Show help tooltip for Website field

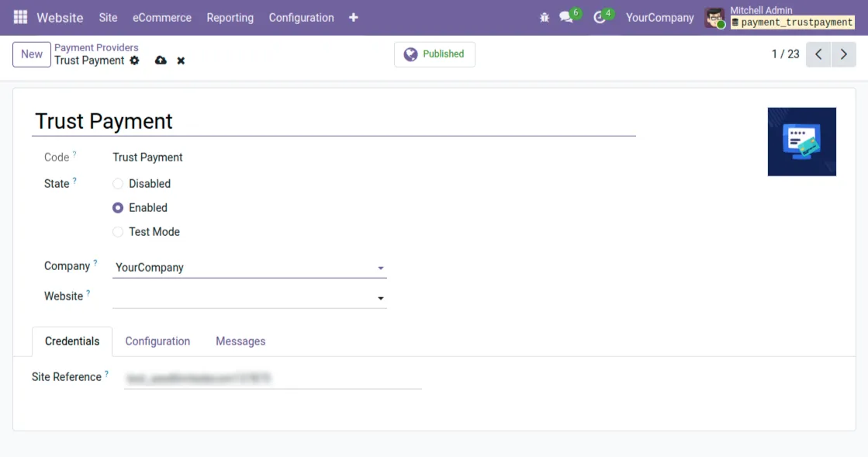[88, 293]
